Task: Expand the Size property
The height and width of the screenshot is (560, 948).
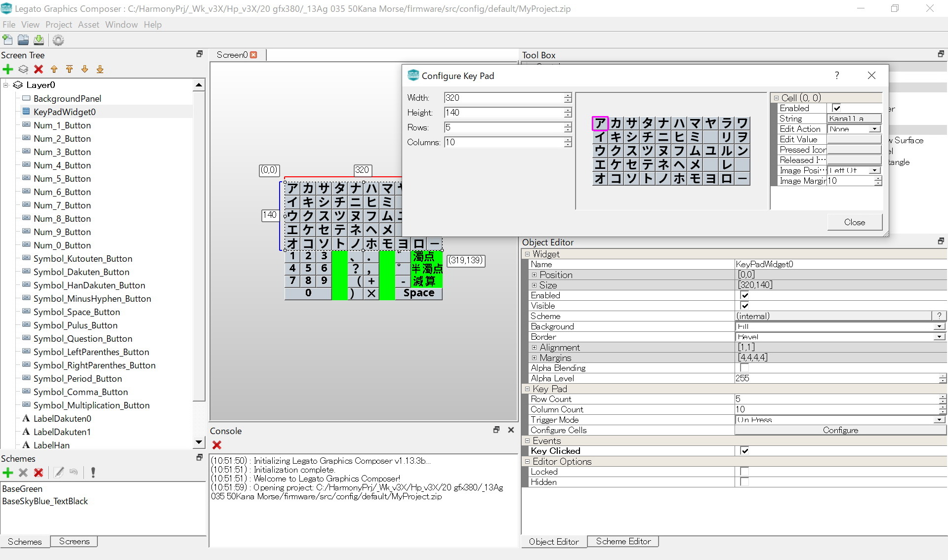Action: point(534,285)
